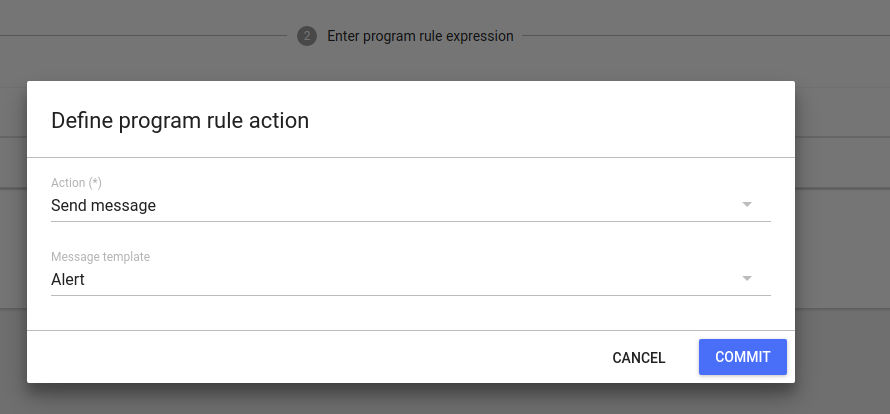Select the 'Enter program rule expression' step label
The height and width of the screenshot is (414, 890).
[x=420, y=36]
